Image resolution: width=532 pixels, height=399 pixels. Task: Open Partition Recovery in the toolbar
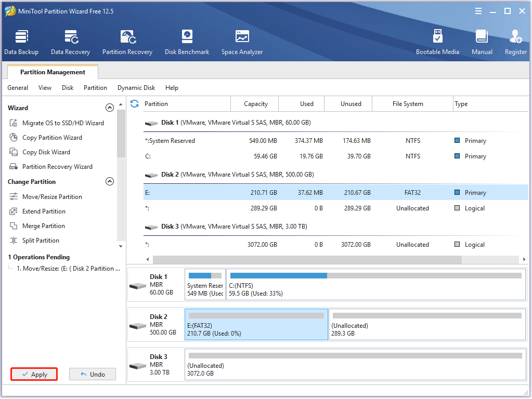(x=127, y=43)
